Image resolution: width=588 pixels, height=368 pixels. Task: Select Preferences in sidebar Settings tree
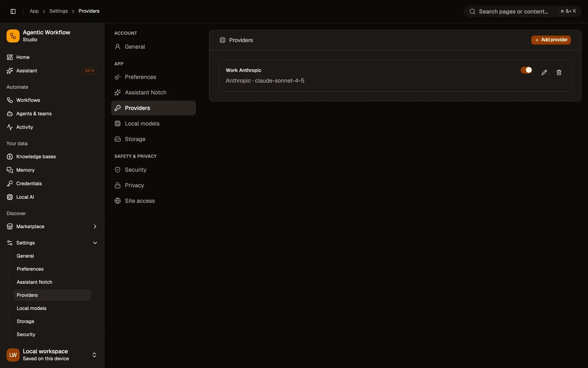coord(52,269)
